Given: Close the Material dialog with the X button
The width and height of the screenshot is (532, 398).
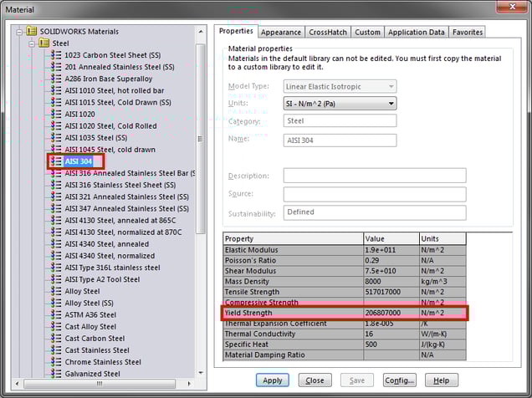Looking at the screenshot, I should pyautogui.click(x=513, y=7).
